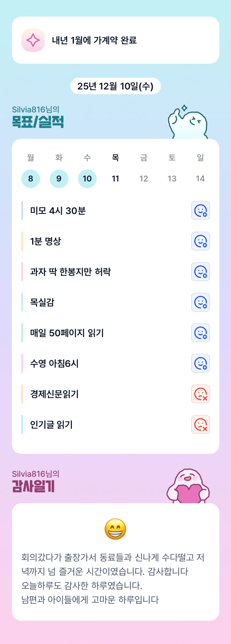
Task: Toggle smiley status for 미모 4시 30분
Action: coord(200,211)
